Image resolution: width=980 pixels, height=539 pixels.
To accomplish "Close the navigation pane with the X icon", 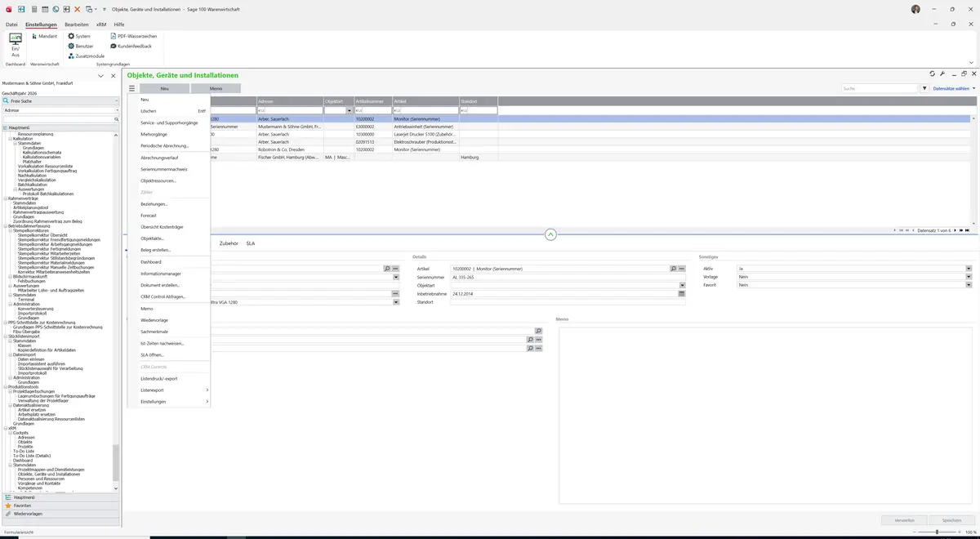I will click(x=114, y=76).
